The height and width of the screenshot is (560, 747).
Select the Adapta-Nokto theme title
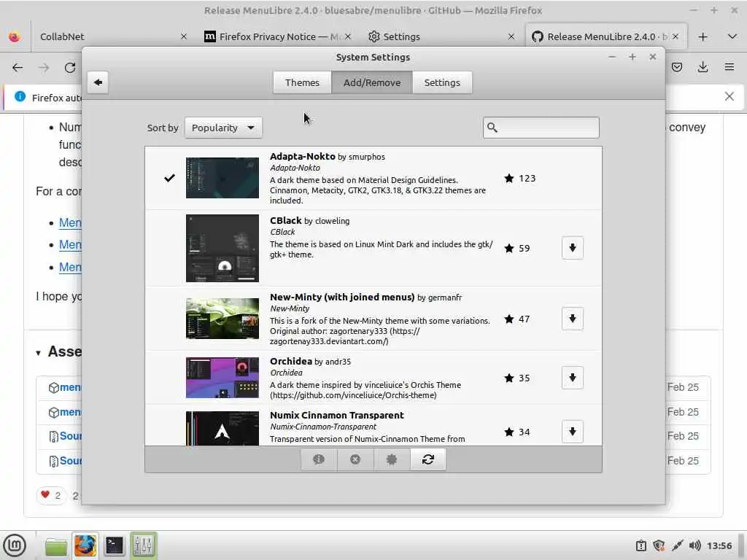(x=303, y=156)
